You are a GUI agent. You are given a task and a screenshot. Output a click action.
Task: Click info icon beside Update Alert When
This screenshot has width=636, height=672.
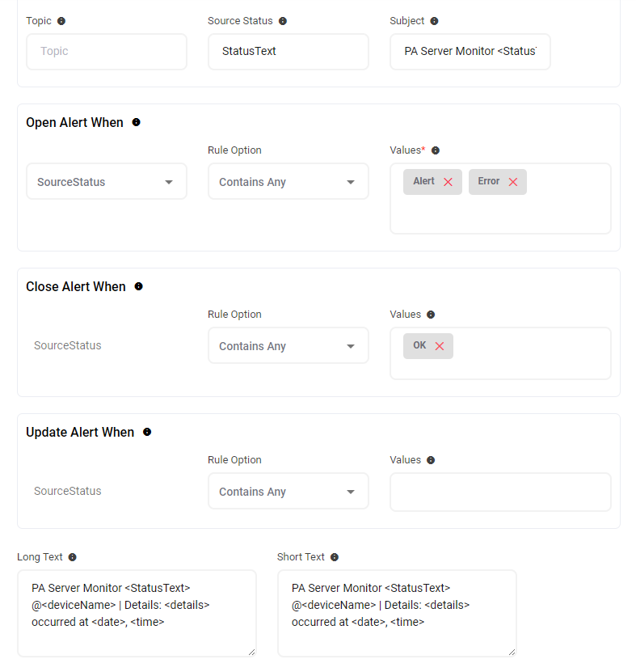click(x=146, y=433)
